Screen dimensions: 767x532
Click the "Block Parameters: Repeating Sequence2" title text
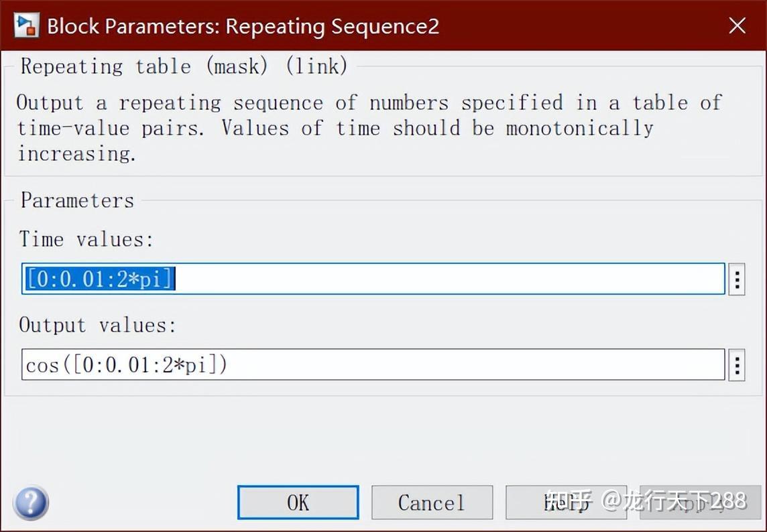243,26
